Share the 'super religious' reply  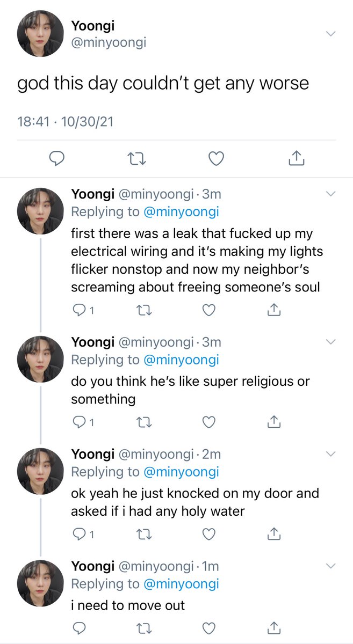pos(274,422)
